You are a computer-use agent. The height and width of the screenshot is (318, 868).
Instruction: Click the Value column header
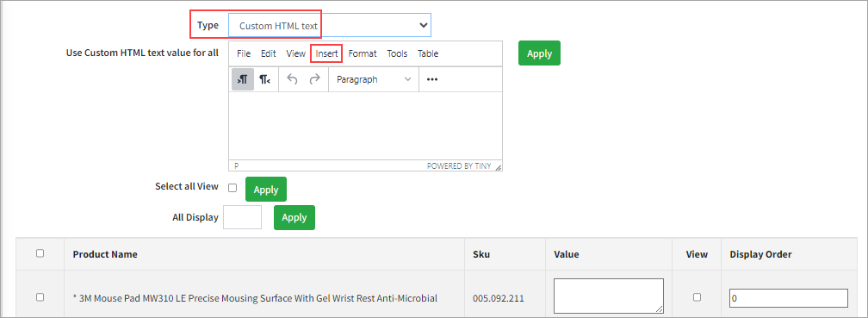pyautogui.click(x=567, y=254)
